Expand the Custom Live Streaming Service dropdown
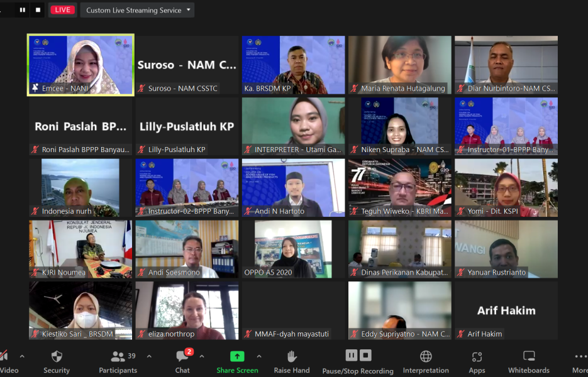The image size is (588, 377). click(x=137, y=10)
